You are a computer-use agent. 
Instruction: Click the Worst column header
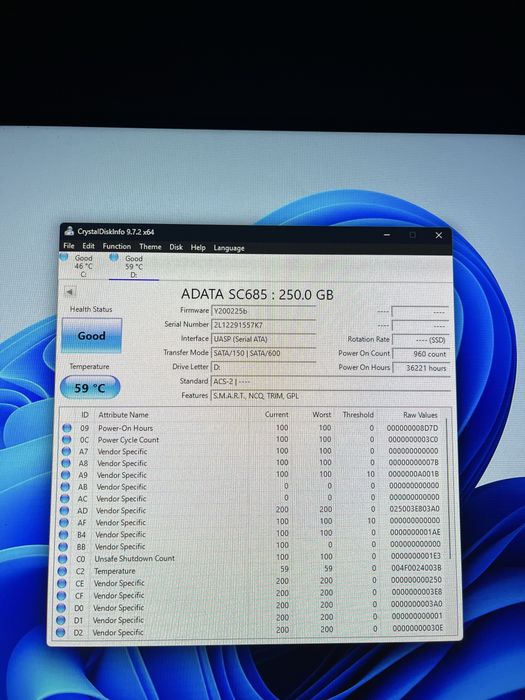(321, 414)
